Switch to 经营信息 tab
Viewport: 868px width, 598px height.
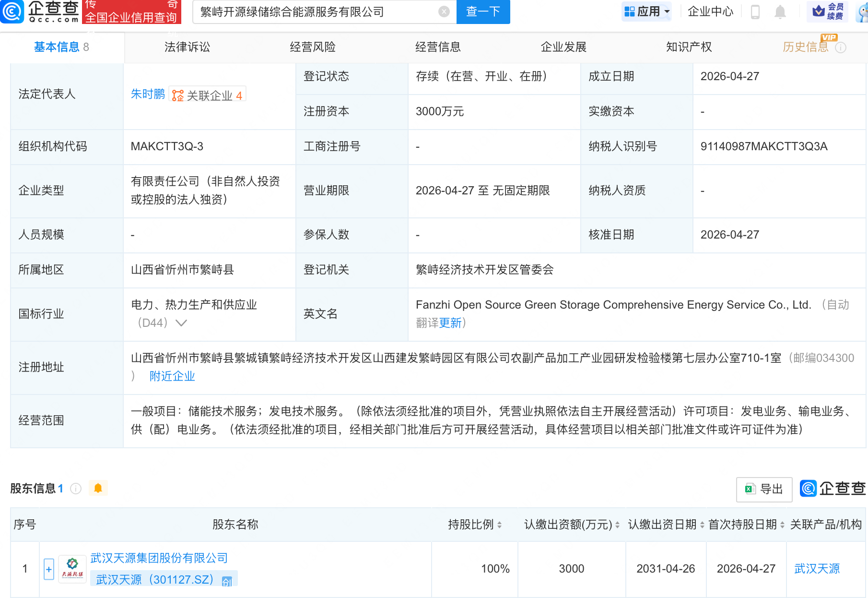click(x=438, y=47)
